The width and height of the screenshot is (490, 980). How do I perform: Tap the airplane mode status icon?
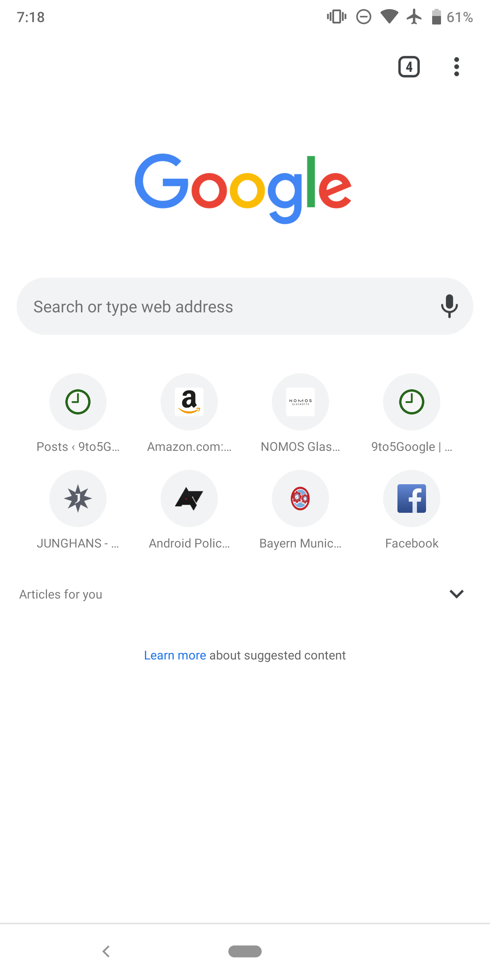[414, 17]
